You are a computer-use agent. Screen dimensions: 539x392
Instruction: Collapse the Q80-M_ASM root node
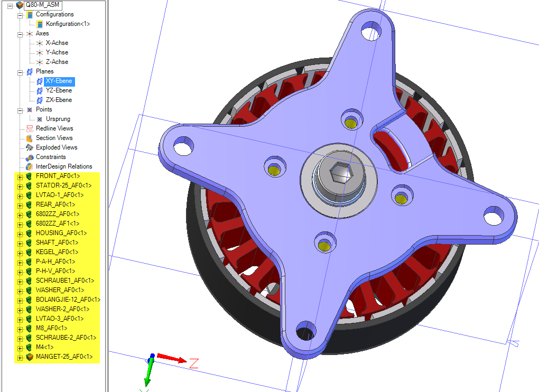[10, 6]
